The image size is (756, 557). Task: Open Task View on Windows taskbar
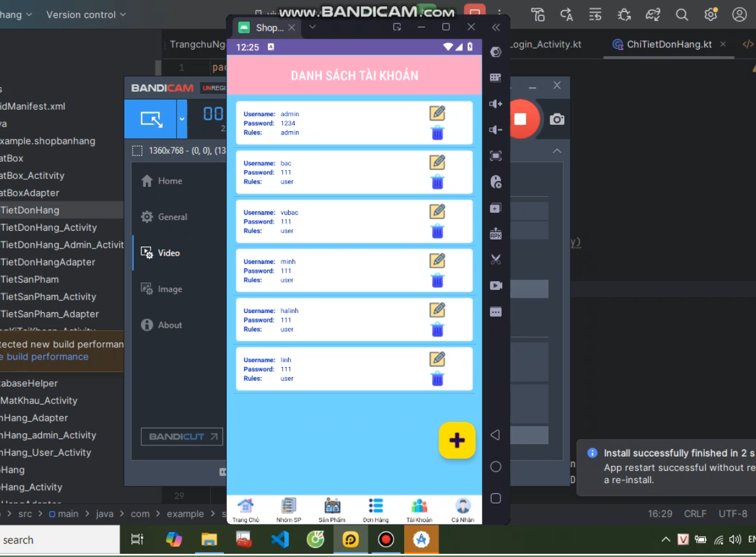pos(138,540)
